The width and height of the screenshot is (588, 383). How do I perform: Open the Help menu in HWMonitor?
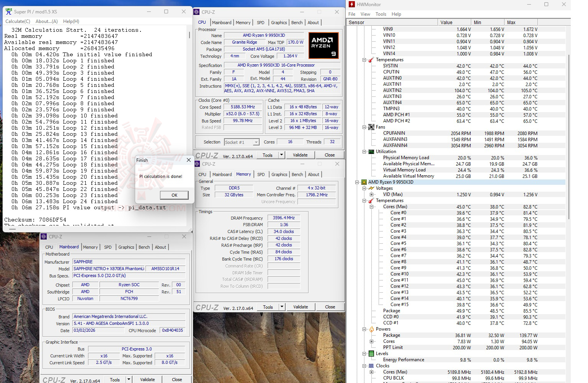[x=396, y=14]
